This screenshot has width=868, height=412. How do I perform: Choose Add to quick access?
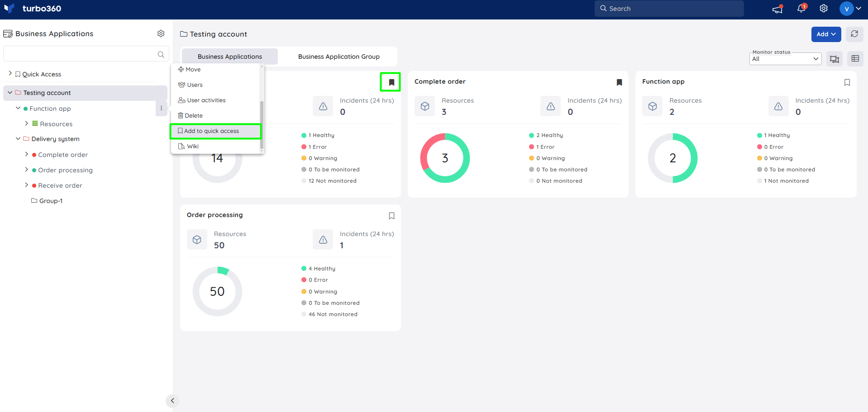tap(215, 131)
